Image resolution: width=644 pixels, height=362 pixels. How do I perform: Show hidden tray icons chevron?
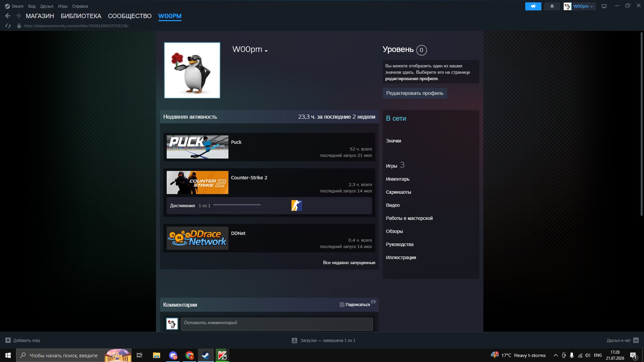tap(555, 355)
